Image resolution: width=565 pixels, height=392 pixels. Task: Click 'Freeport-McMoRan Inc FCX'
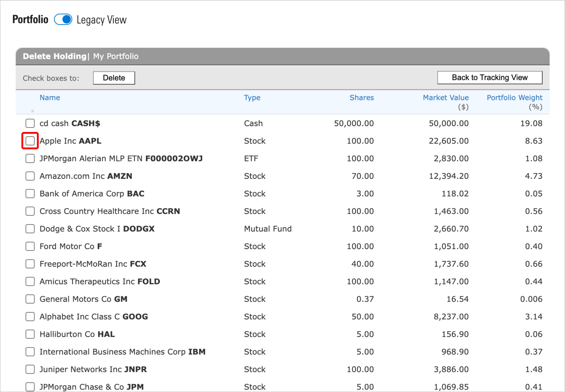click(93, 264)
